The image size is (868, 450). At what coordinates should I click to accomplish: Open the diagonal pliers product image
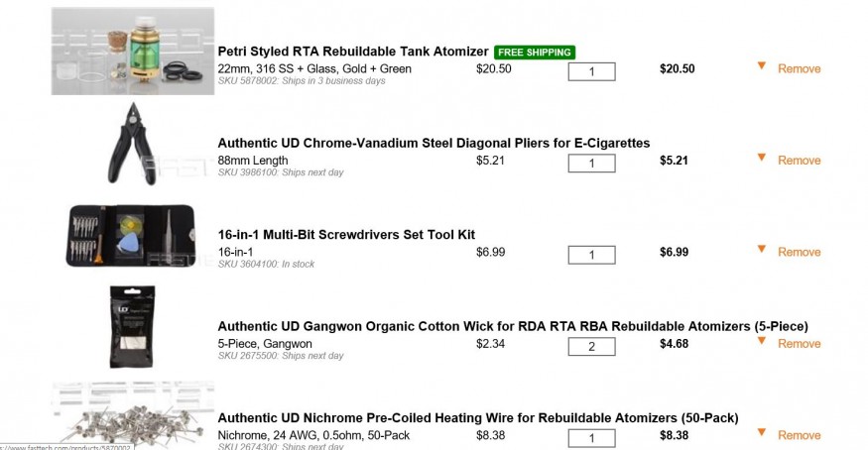click(x=133, y=144)
